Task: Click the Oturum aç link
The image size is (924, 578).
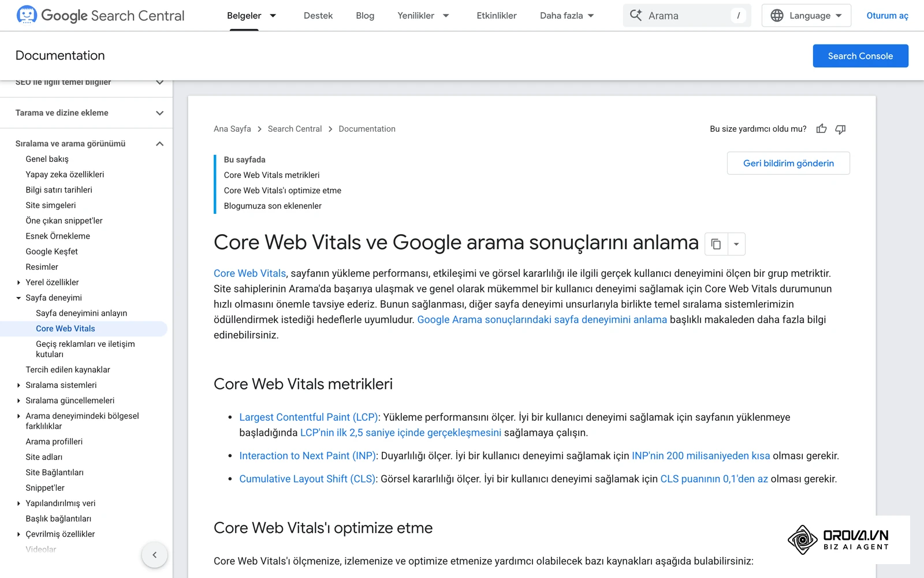Action: (x=887, y=16)
